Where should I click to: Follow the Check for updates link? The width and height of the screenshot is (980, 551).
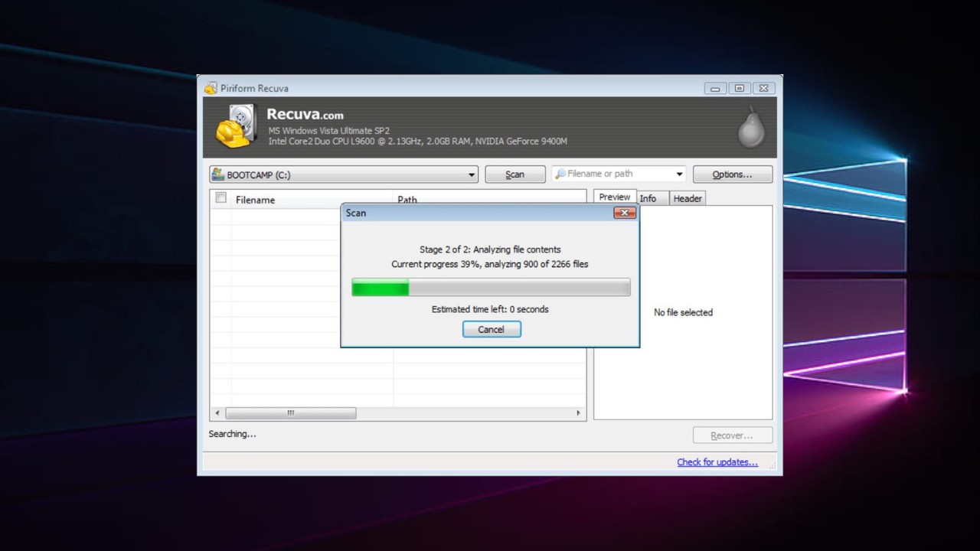(717, 462)
